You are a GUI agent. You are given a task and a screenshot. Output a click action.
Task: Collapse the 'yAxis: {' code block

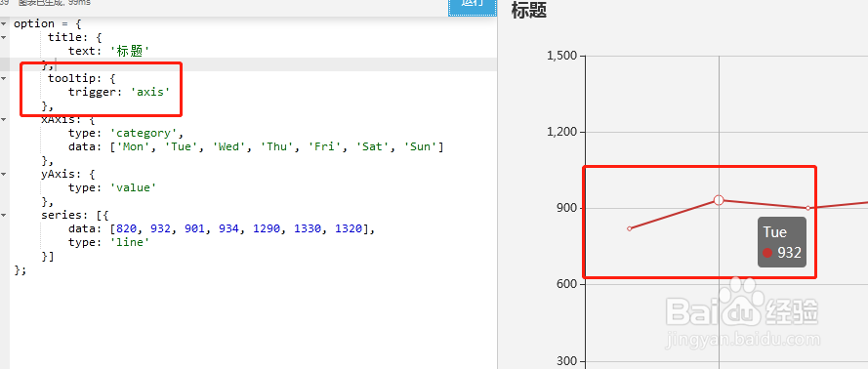[4, 174]
